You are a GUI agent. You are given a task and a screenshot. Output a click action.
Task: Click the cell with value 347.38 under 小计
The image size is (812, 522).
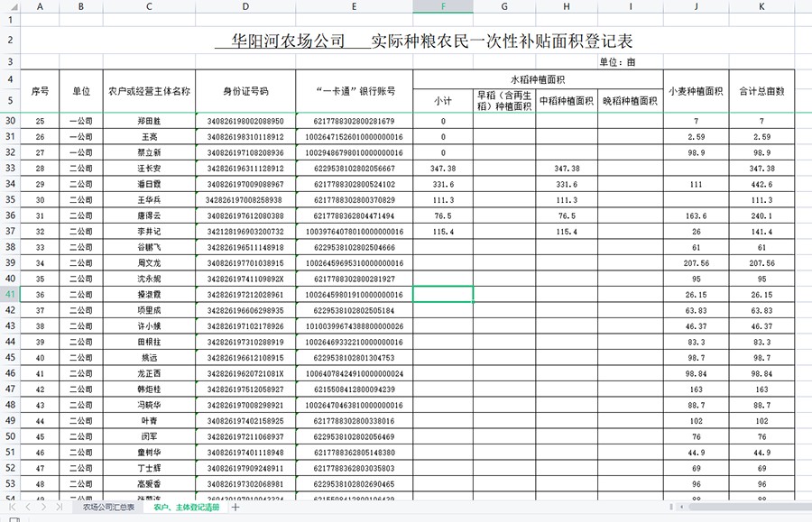coord(443,168)
